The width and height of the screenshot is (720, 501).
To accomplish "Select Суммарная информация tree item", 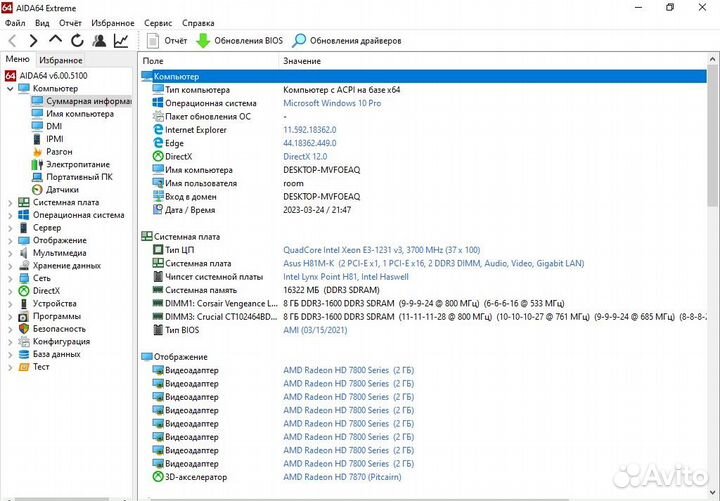I will point(81,101).
